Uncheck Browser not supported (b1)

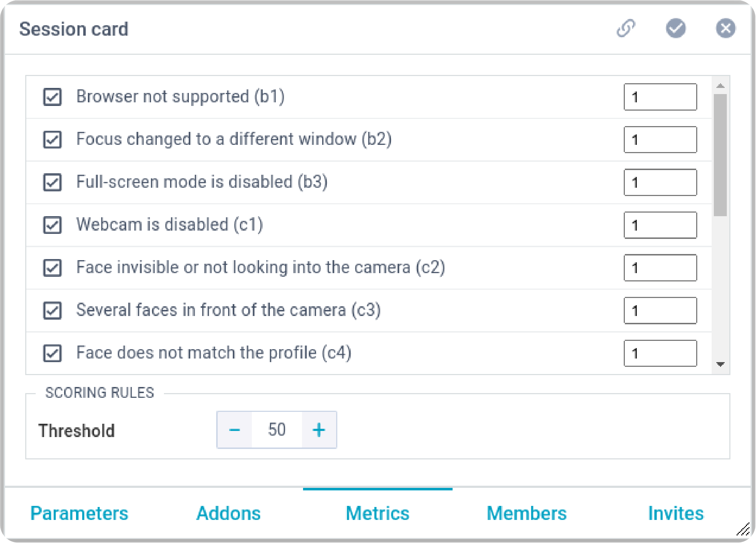coord(53,97)
